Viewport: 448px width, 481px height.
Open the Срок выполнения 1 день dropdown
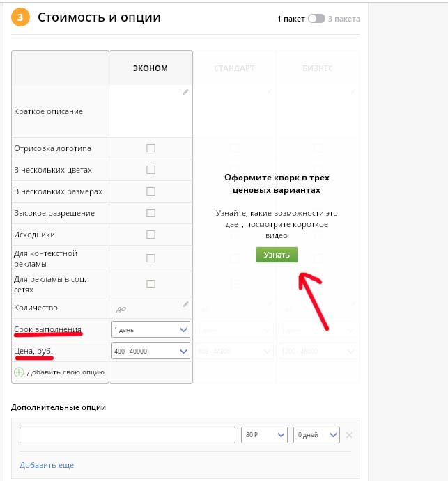[x=150, y=329]
